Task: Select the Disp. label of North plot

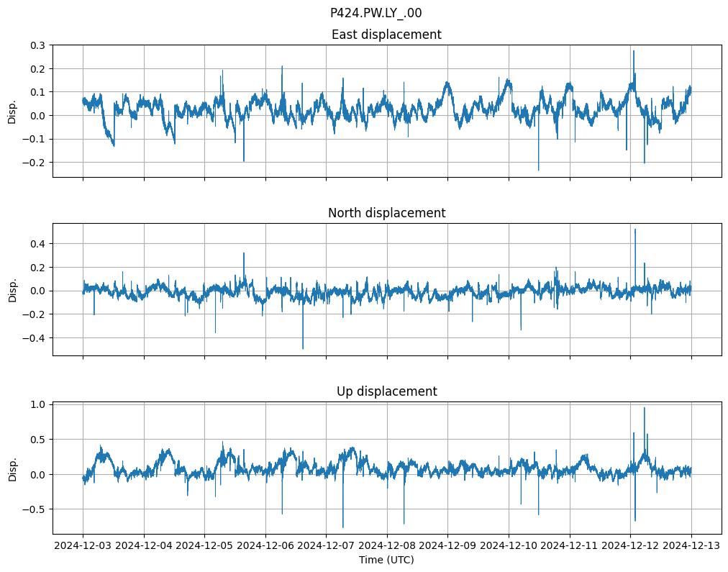Action: tap(12, 289)
